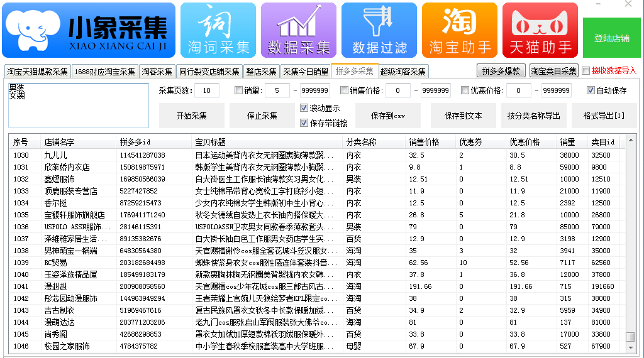Uncheck the 滚动显示 checkbox
This screenshot has height=358, width=644.
pos(304,108)
